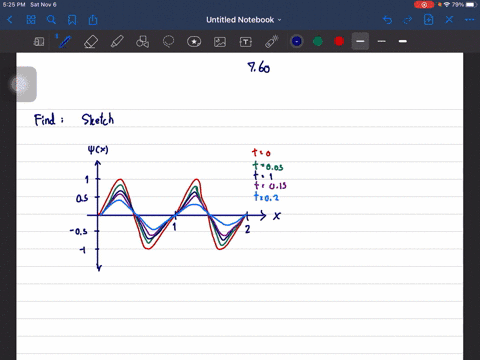Screen dimensions: 480x360
Task: Close the editing toolbar with X
Action: [449, 20]
